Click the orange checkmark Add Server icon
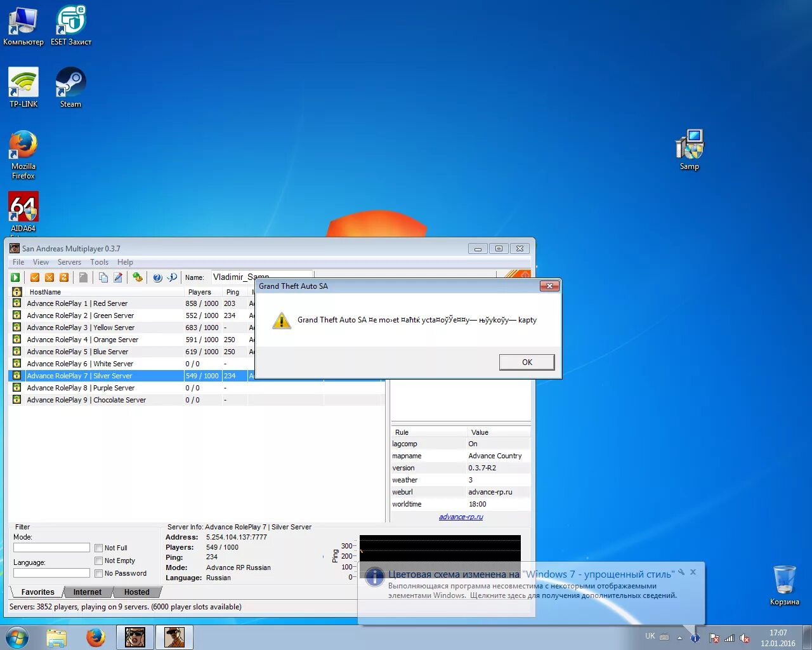 [35, 277]
